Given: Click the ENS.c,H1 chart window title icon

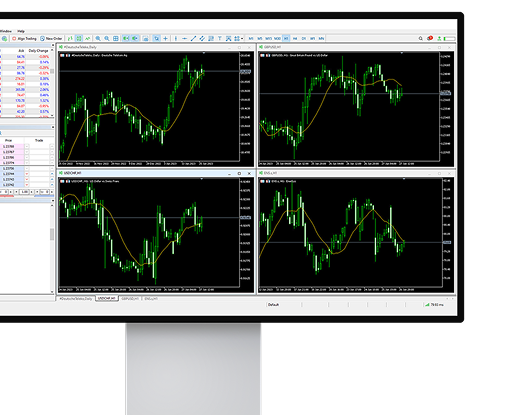Looking at the screenshot, I should coord(261,173).
